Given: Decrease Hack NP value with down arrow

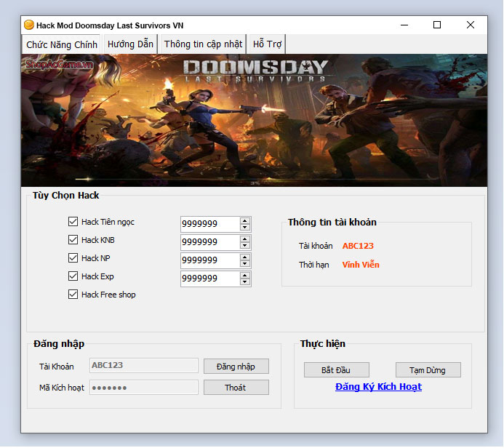Looking at the screenshot, I should [x=245, y=264].
